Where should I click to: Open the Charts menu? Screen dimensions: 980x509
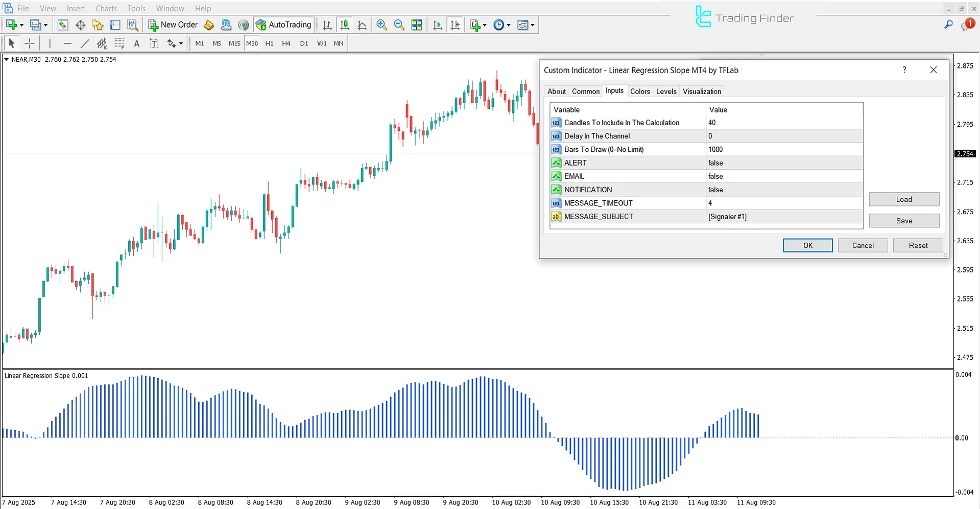106,8
